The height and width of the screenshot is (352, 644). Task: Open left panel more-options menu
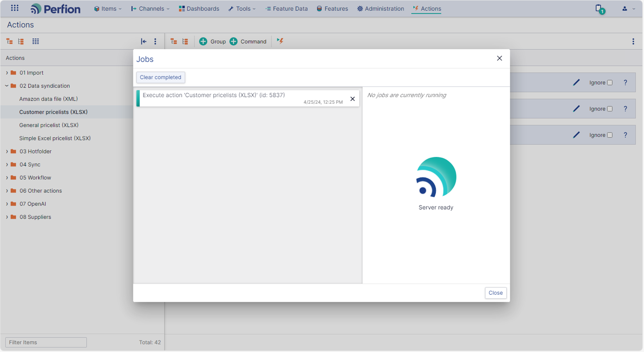(x=155, y=41)
